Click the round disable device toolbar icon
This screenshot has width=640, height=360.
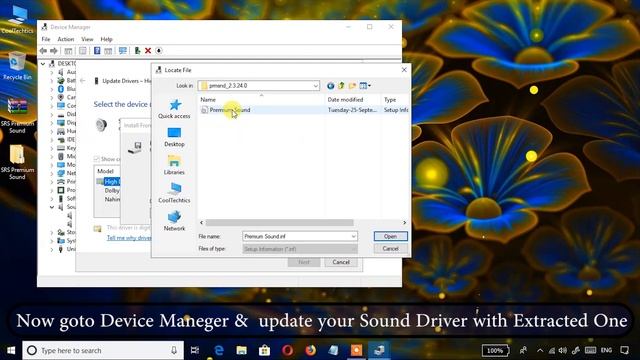coord(159,51)
